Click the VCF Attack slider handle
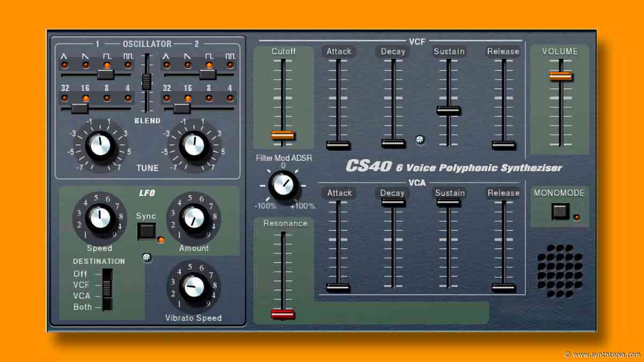 338,145
